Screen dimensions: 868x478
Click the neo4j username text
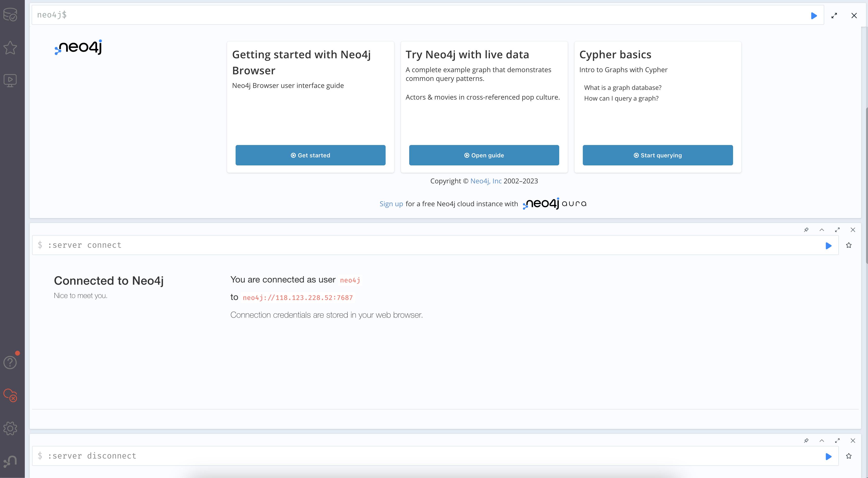tap(350, 280)
